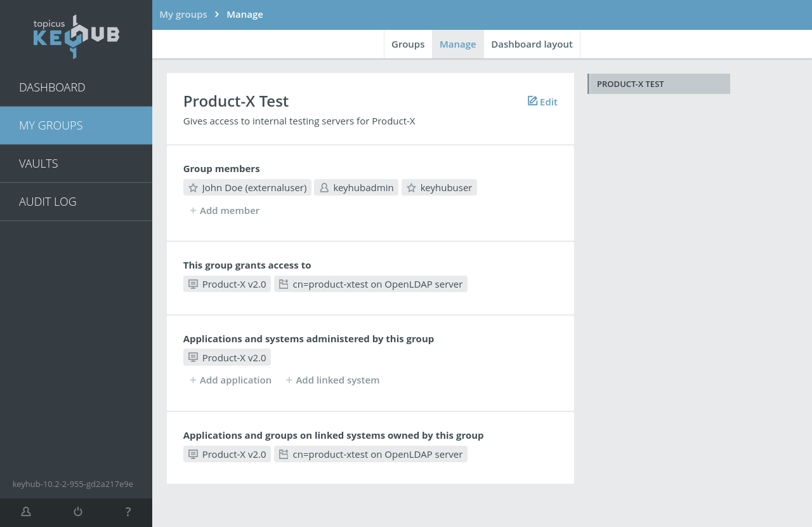Click Add linked system text
The height and width of the screenshot is (527, 812).
[337, 380]
